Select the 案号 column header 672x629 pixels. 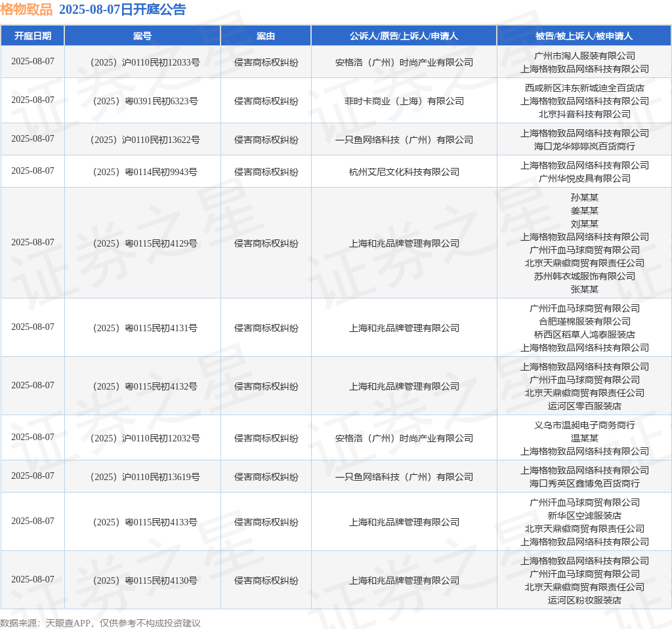point(142,36)
